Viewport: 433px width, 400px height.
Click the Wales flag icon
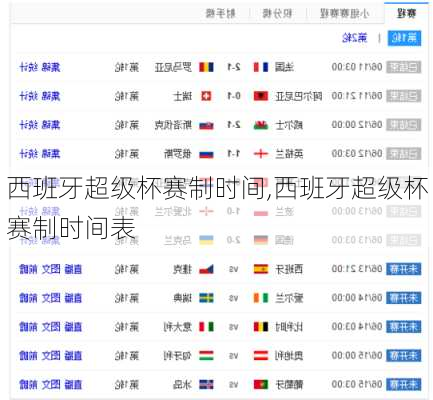point(261,125)
